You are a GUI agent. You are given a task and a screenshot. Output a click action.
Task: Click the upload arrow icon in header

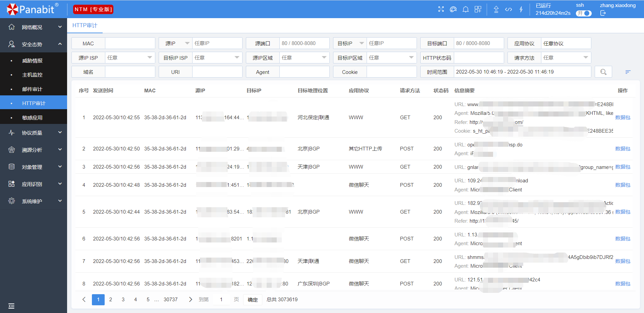(x=496, y=9)
